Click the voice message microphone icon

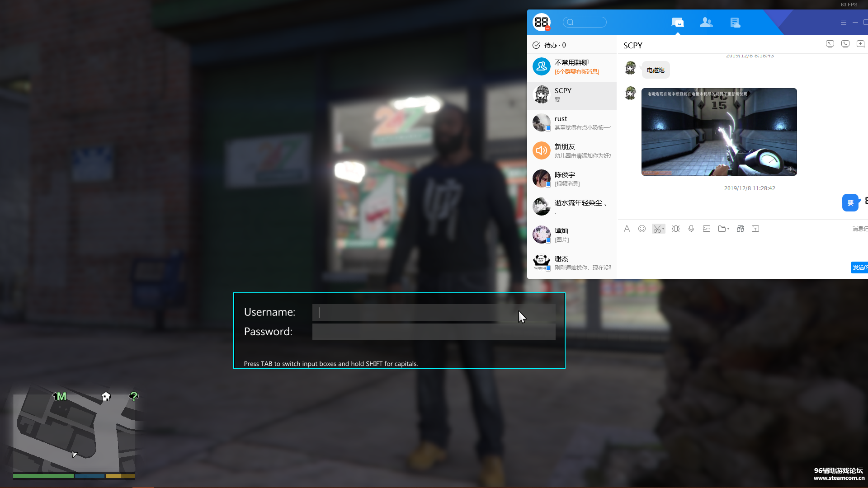tap(691, 229)
